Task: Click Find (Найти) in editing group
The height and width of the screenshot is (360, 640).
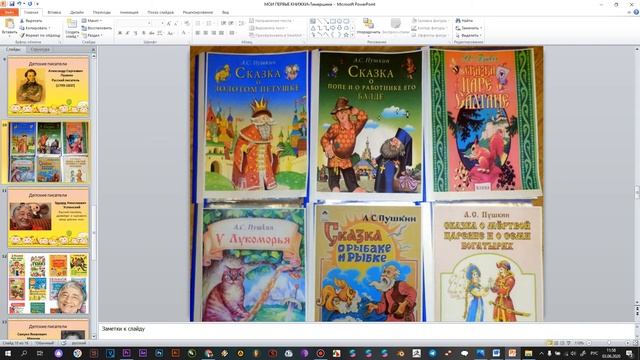Action: tap(464, 20)
